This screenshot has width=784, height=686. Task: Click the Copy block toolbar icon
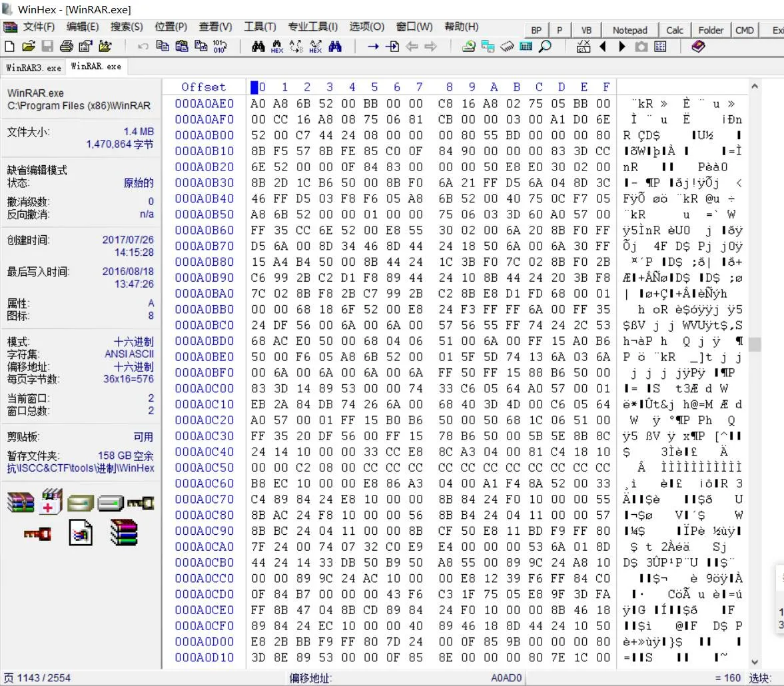pyautogui.click(x=163, y=47)
